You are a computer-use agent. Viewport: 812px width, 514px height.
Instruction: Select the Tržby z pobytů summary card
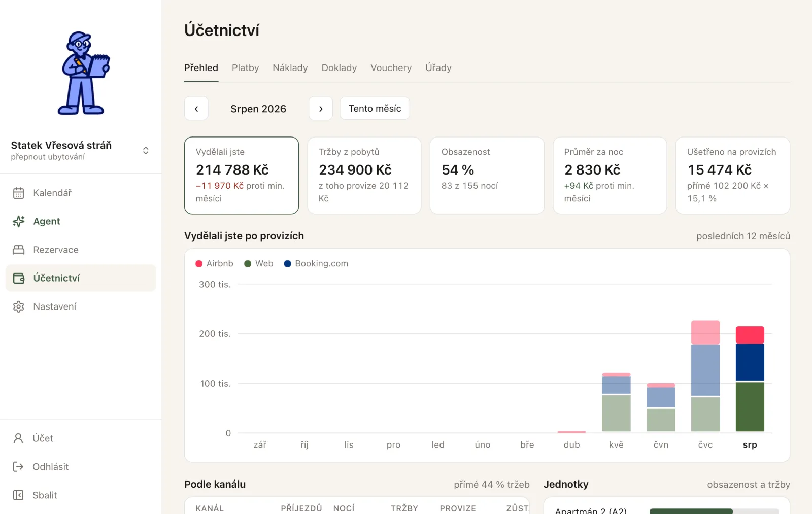[x=364, y=176]
